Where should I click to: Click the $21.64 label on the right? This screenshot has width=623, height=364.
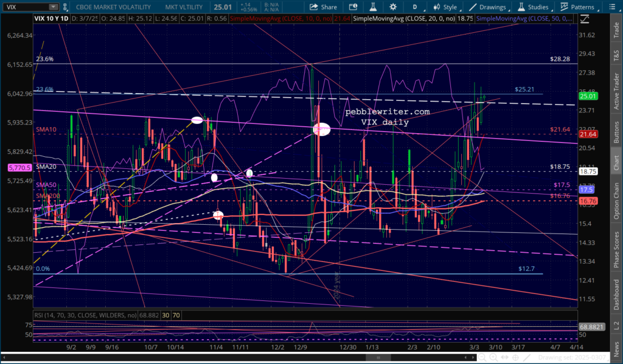pyautogui.click(x=560, y=129)
